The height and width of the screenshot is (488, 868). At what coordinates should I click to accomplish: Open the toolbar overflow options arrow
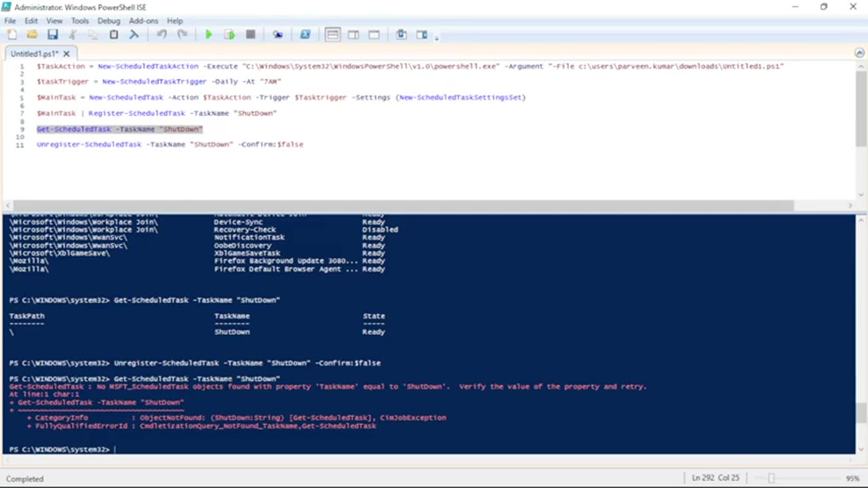tap(436, 37)
